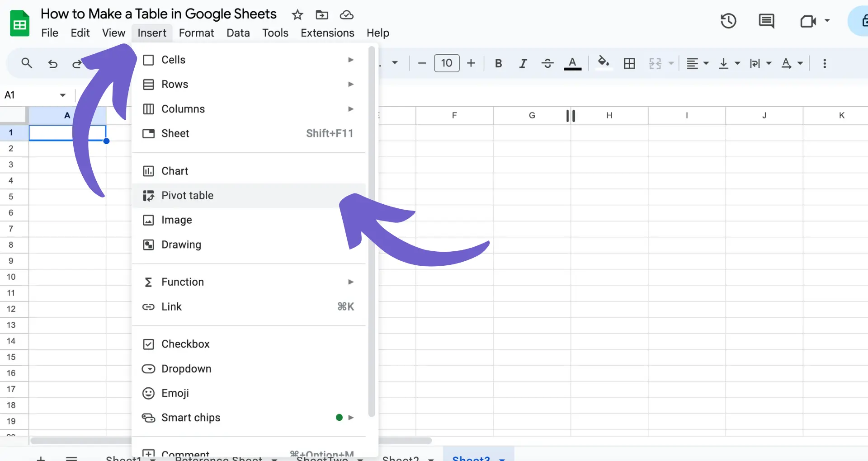Viewport: 868px width, 461px height.
Task: Click the undo arrow
Action: [x=53, y=64]
